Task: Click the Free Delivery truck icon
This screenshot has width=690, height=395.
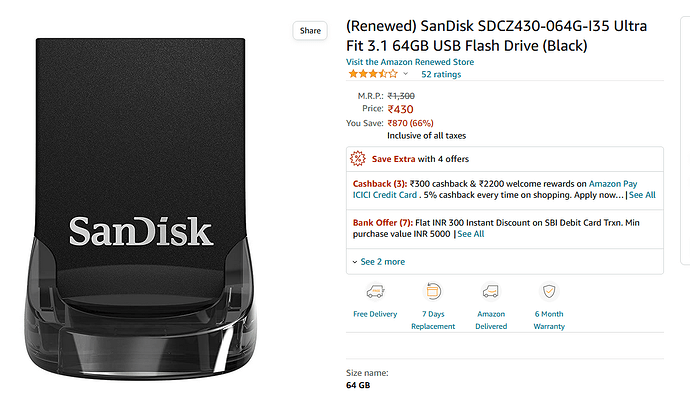Action: (375, 291)
